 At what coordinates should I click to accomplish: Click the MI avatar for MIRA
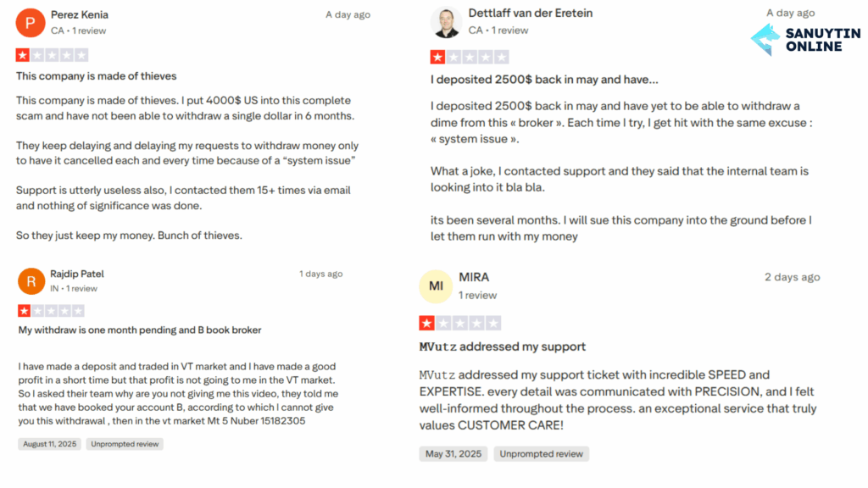coord(436,286)
